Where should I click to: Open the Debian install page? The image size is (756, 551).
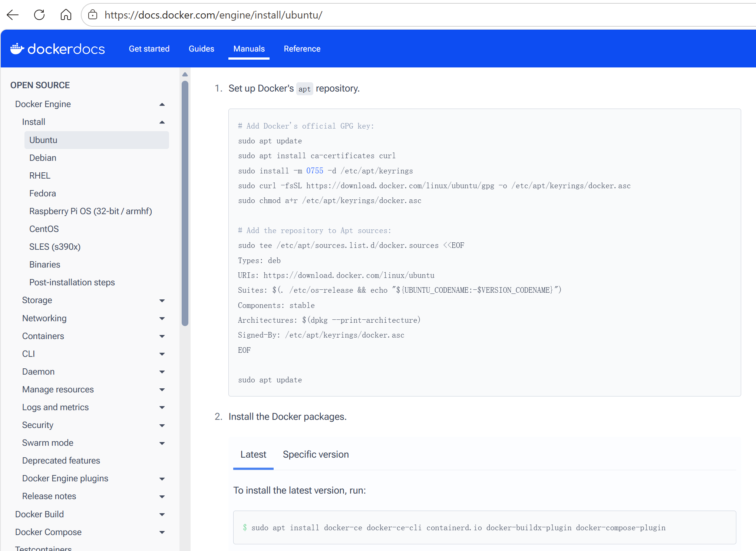coord(43,158)
